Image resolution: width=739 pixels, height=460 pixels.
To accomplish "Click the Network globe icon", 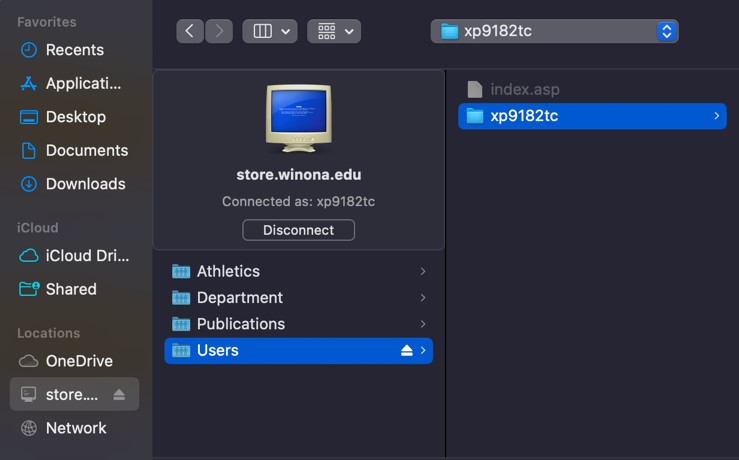I will pos(29,428).
